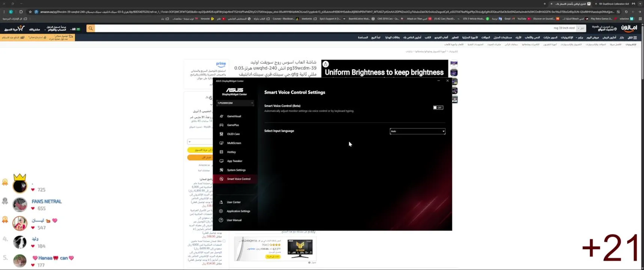Close the DualShock Calibration GUI tab

(x=596, y=4)
